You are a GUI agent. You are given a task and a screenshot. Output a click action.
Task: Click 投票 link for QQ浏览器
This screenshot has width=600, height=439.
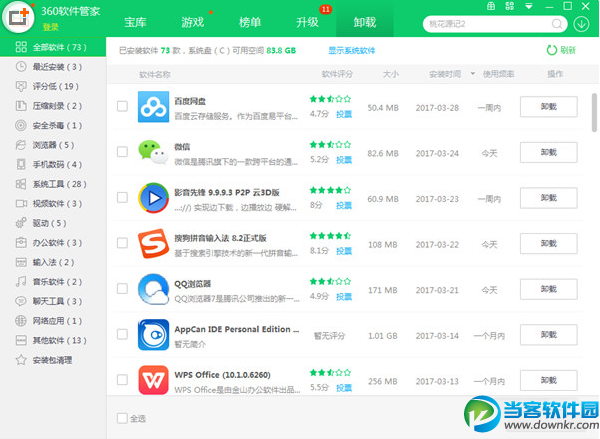(344, 297)
